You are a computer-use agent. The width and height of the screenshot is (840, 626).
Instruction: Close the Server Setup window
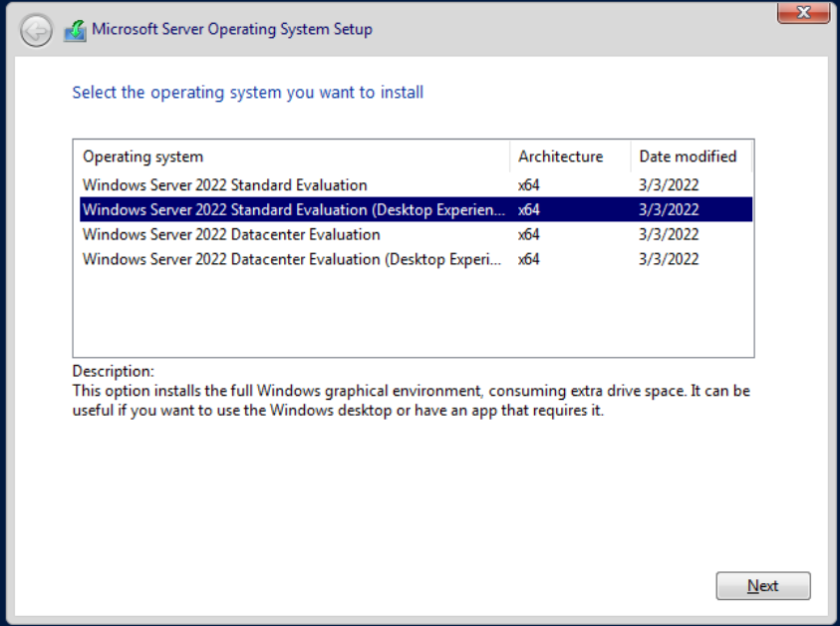804,12
